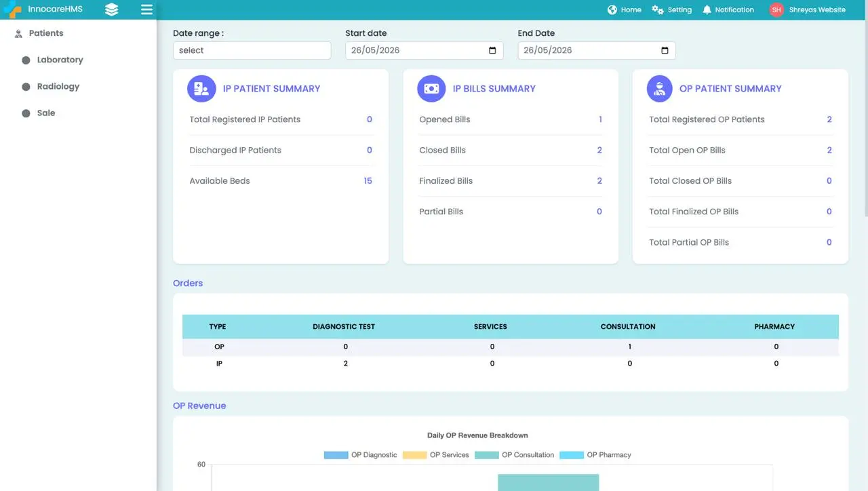Click the OP Revenue section heading

tap(199, 406)
